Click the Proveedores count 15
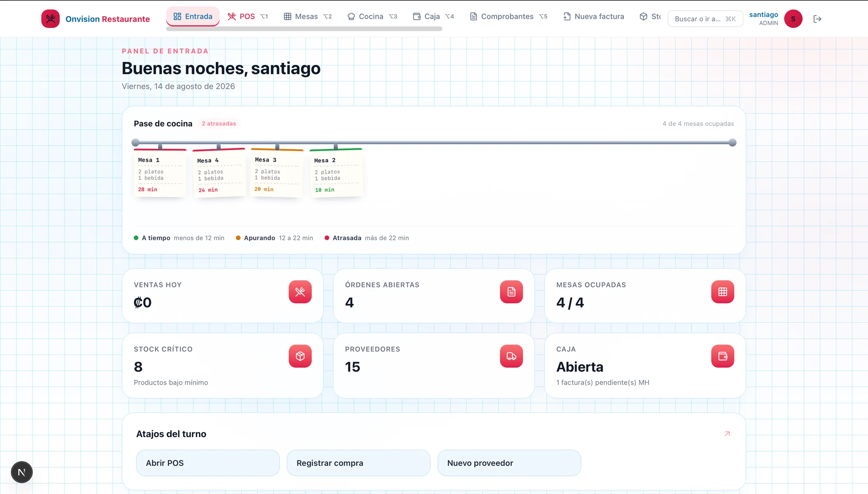This screenshot has height=494, width=868. [x=353, y=367]
